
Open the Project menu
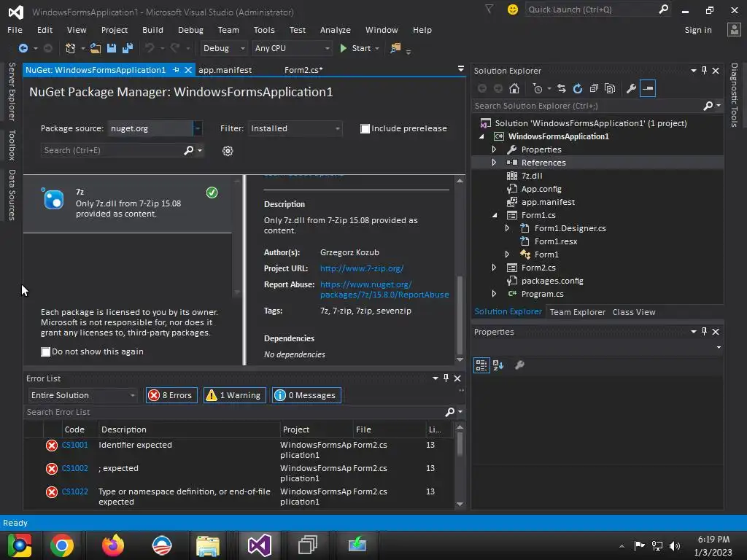pos(115,30)
